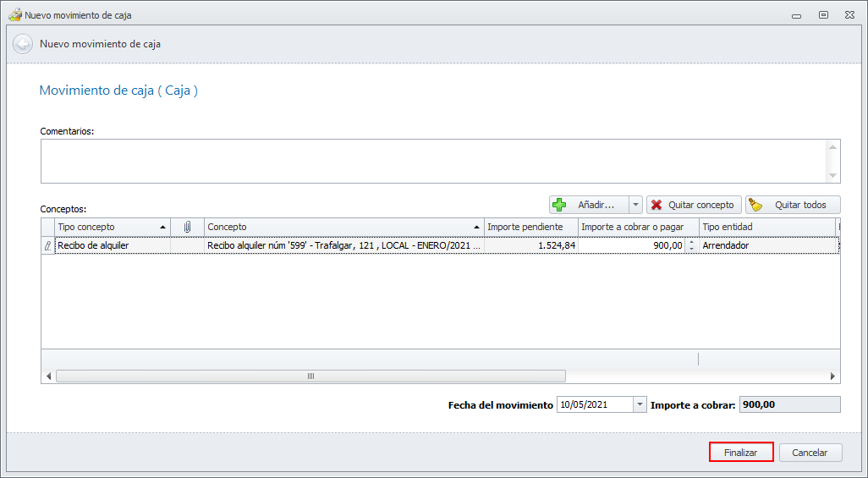Select the 'Recibo de alquiler' cell
This screenshot has height=478, width=868.
click(113, 245)
